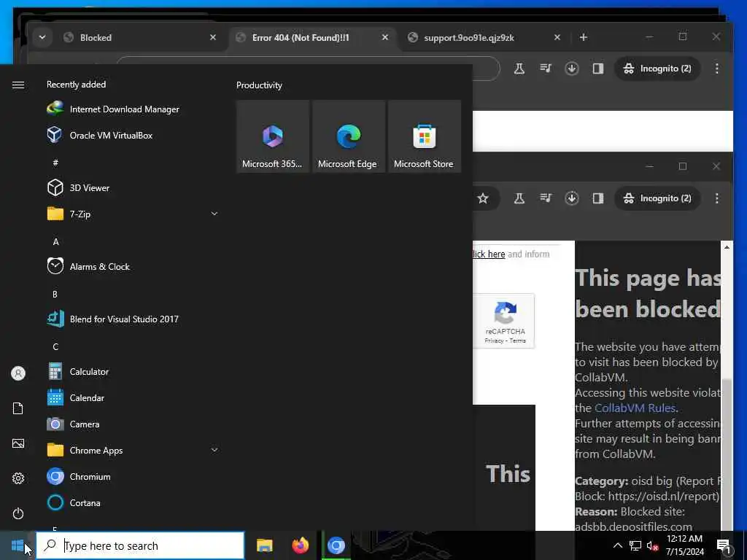Open three-dot menu in lower window
Image resolution: width=747 pixels, height=560 pixels.
[717, 198]
